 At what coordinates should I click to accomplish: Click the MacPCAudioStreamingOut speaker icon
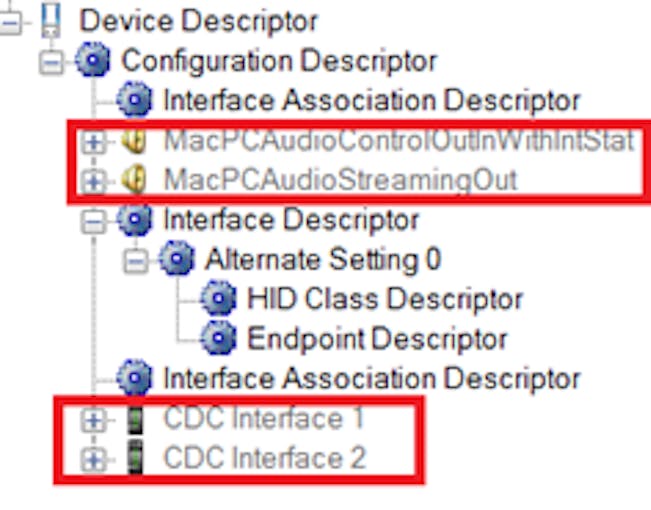pos(135,181)
